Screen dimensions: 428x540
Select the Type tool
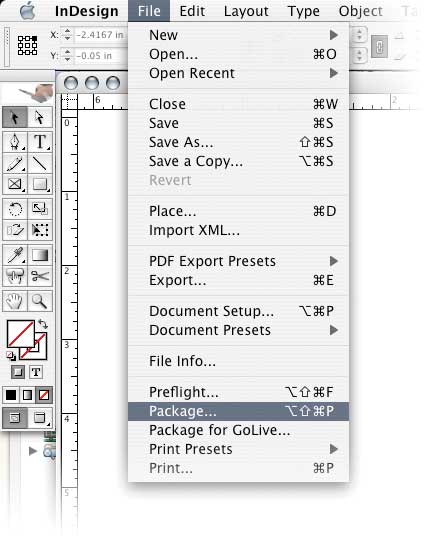point(40,142)
